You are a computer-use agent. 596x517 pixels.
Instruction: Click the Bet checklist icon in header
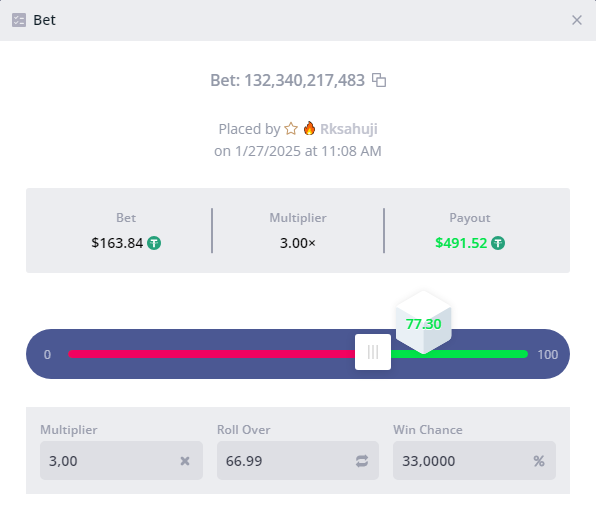click(x=19, y=20)
